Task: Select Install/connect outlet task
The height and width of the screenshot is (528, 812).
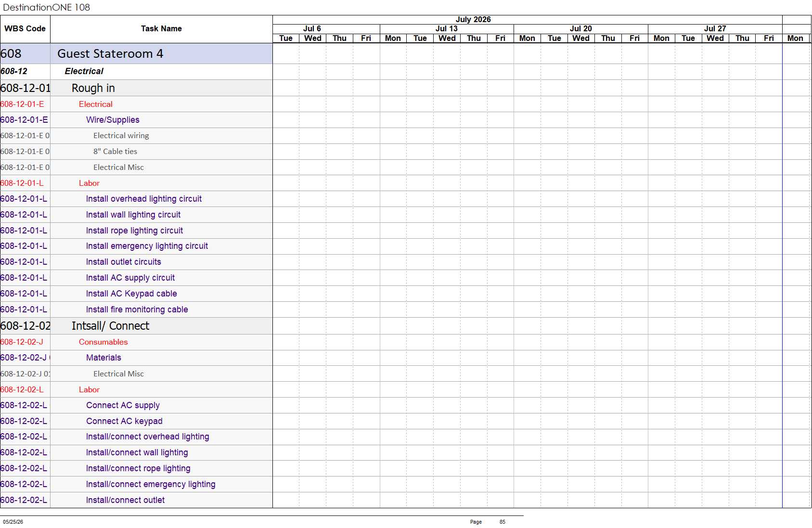Action: click(x=136, y=500)
